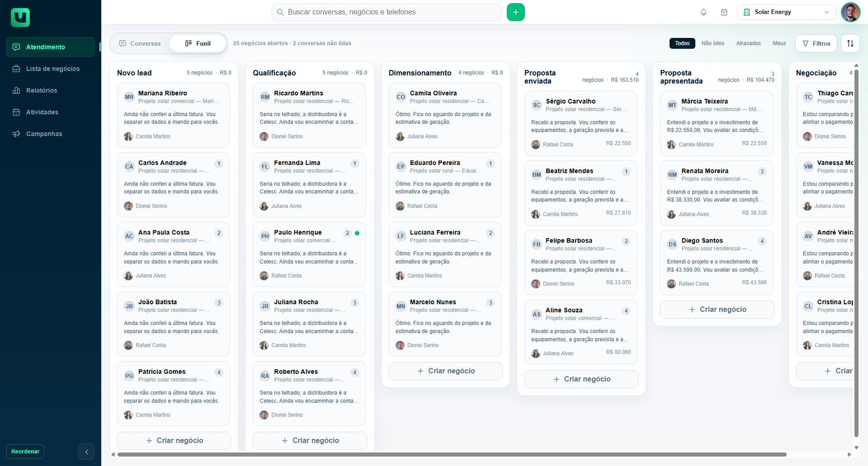The width and height of the screenshot is (868, 466).
Task: Open the Paulo Henrique deal card
Action: click(x=310, y=254)
